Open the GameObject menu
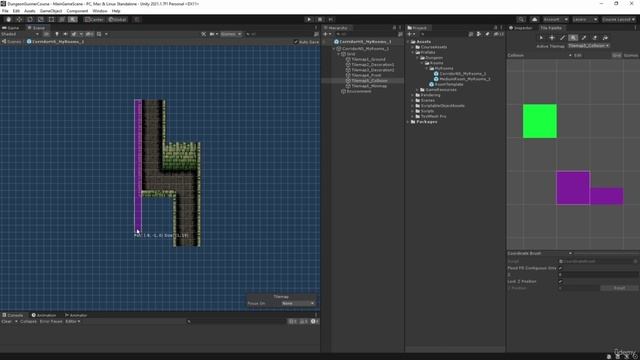The image size is (640, 360). (x=51, y=11)
